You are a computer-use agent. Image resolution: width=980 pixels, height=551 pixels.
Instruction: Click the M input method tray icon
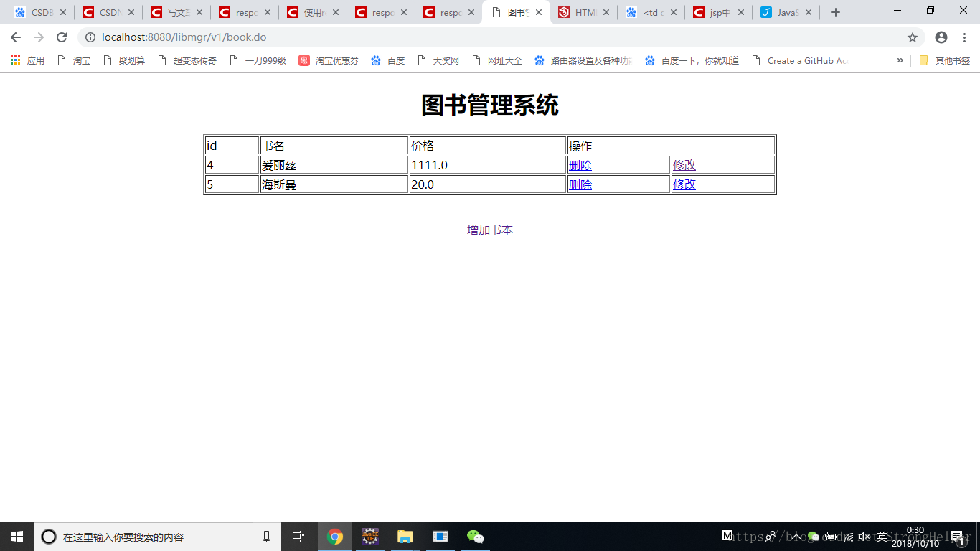click(x=727, y=535)
